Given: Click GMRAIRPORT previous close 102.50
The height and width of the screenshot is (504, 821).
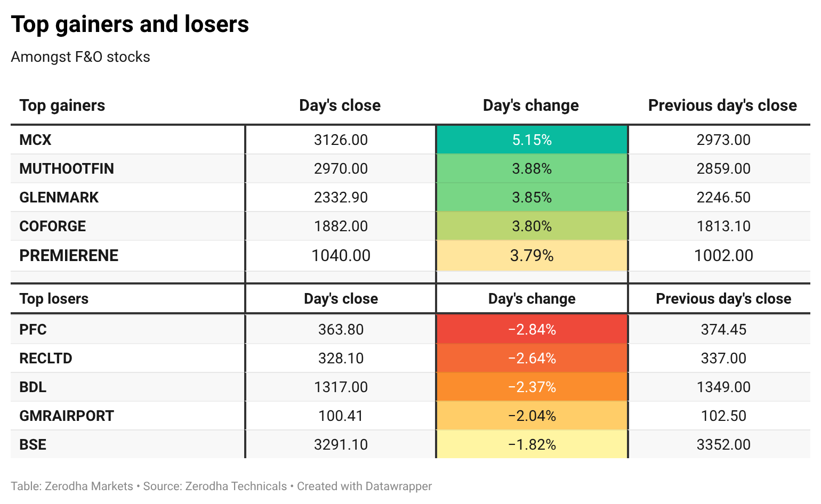Looking at the screenshot, I should tap(723, 416).
